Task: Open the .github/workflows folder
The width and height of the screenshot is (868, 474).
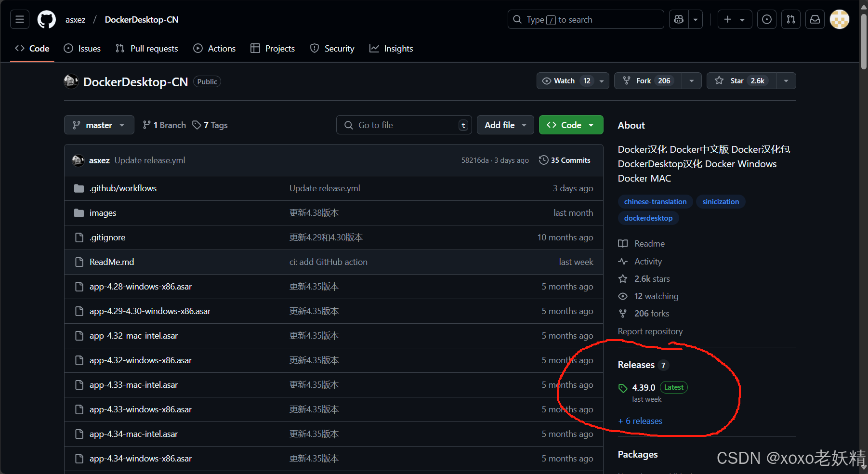Action: pyautogui.click(x=123, y=188)
